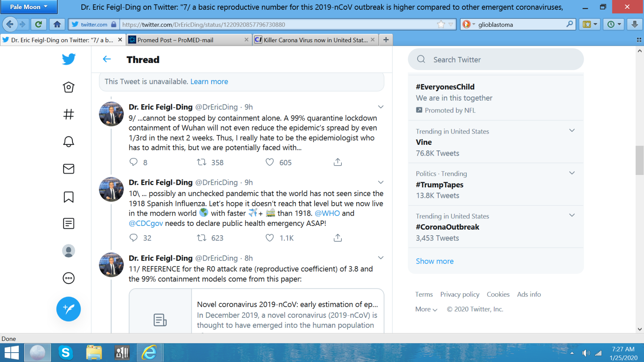The width and height of the screenshot is (644, 362).
Task: Like the 9/ containment tweet
Action: [269, 162]
